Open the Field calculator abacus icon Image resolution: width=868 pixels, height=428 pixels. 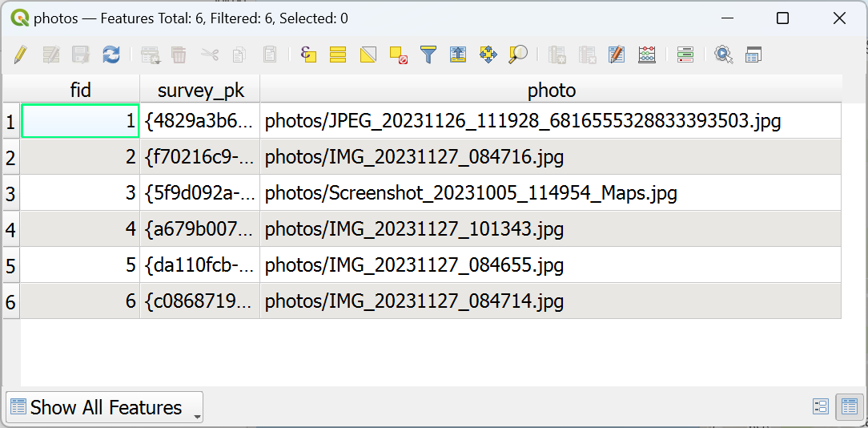click(x=646, y=55)
